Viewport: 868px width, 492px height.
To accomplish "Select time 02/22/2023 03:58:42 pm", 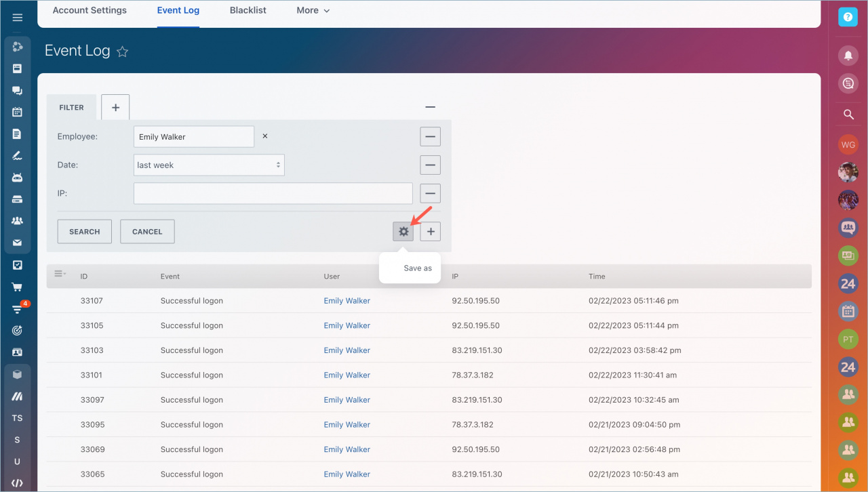I will coord(635,350).
